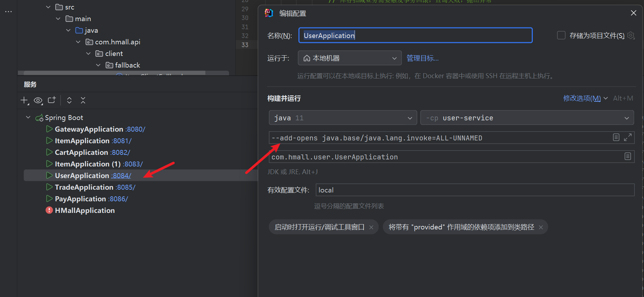Collapse the com.hmall.api package chevron
The width and height of the screenshot is (644, 297).
point(78,42)
